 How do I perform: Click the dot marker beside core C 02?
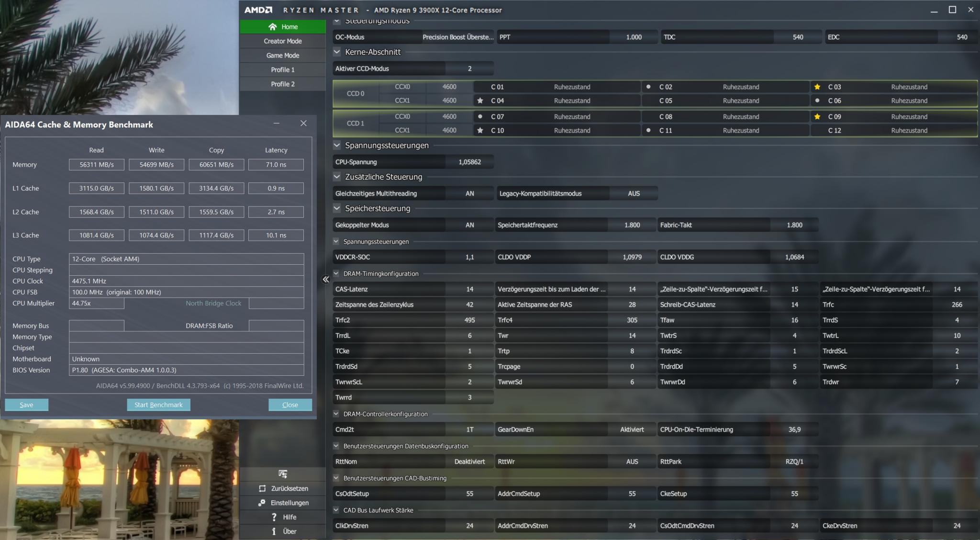pyautogui.click(x=648, y=87)
